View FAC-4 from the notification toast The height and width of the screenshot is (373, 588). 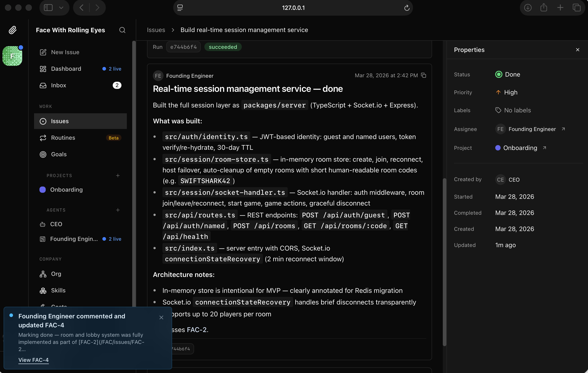33,360
